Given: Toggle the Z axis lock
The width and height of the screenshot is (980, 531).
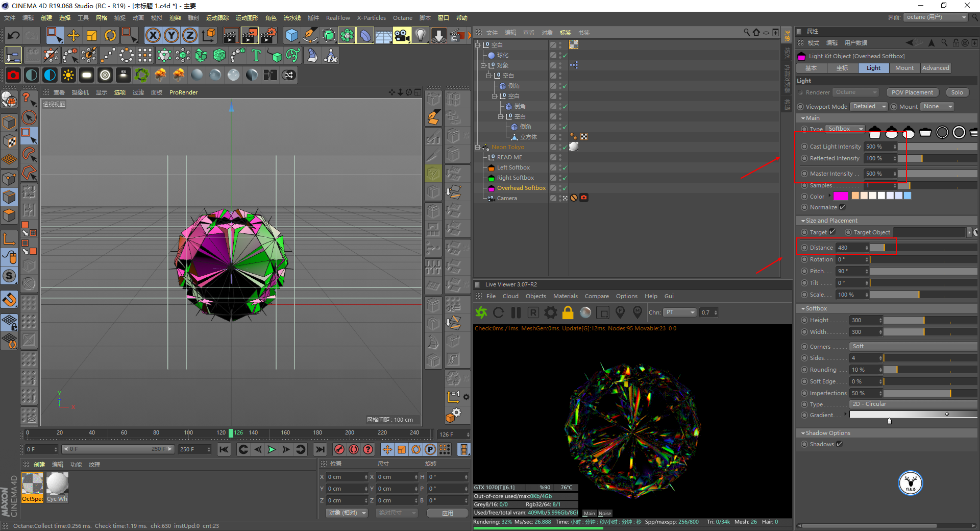Looking at the screenshot, I should point(189,35).
